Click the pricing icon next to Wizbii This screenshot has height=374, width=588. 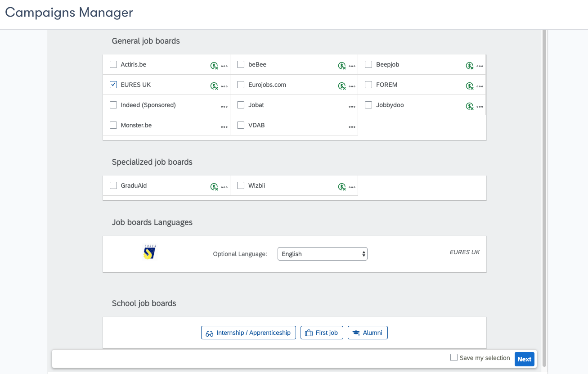342,187
